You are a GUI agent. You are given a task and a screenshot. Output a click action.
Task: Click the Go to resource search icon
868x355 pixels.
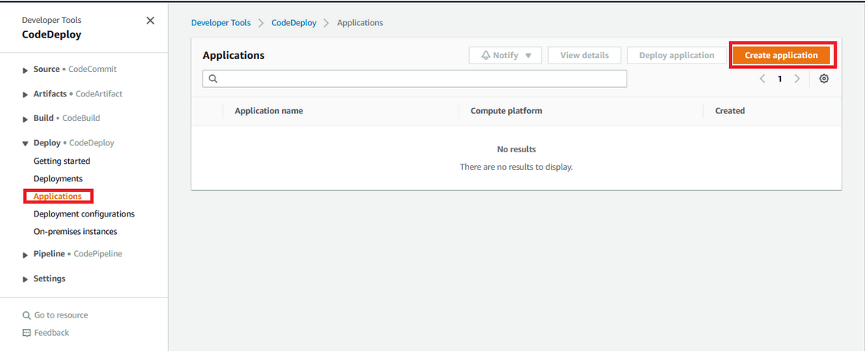click(x=27, y=315)
